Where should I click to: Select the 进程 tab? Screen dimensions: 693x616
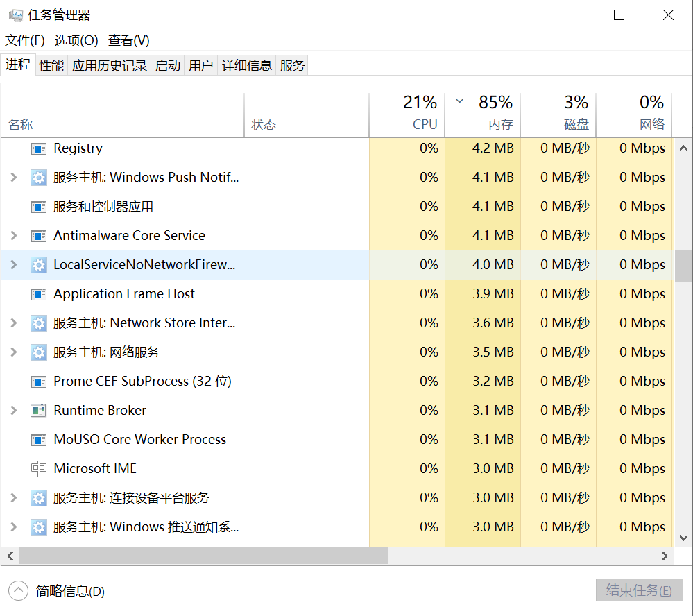[18, 65]
